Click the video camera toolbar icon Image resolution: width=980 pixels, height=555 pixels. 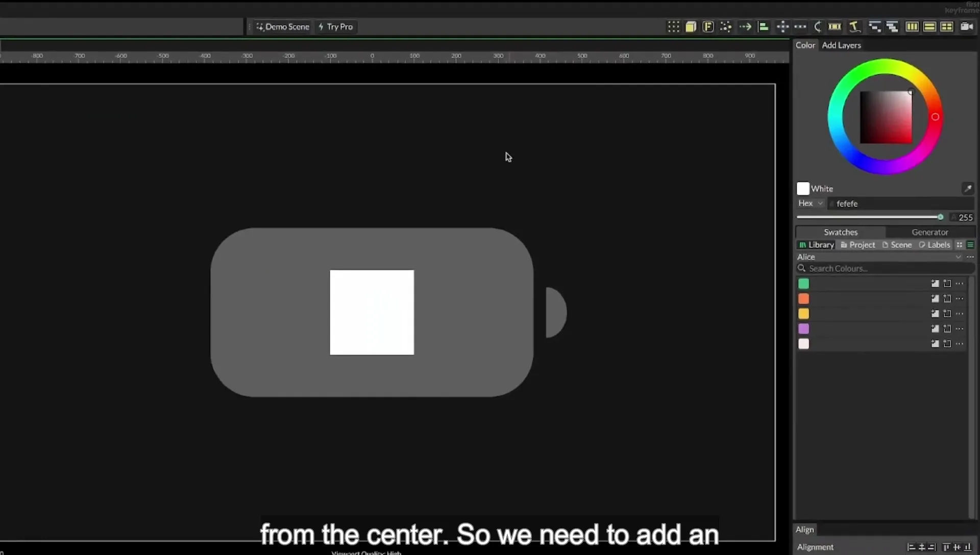point(967,27)
